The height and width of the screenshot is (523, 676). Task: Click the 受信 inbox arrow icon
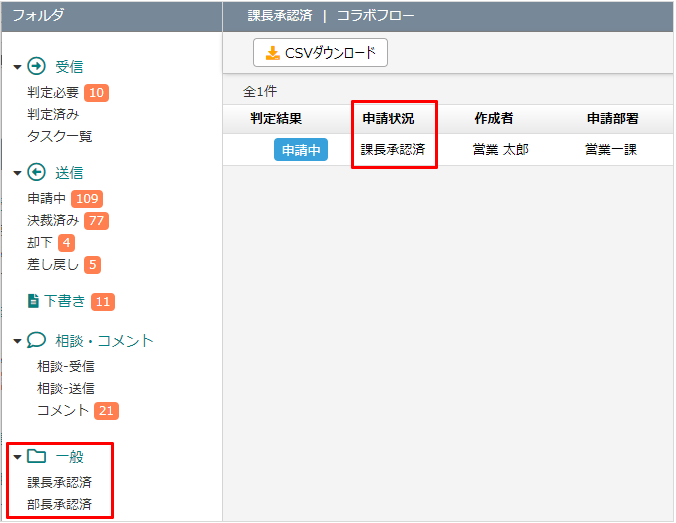point(36,66)
